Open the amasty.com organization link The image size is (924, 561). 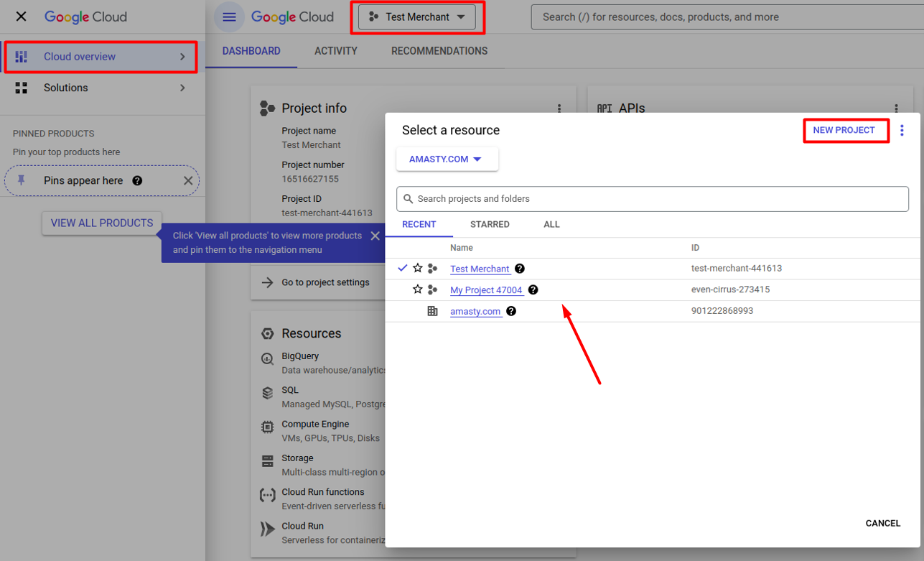(x=475, y=312)
